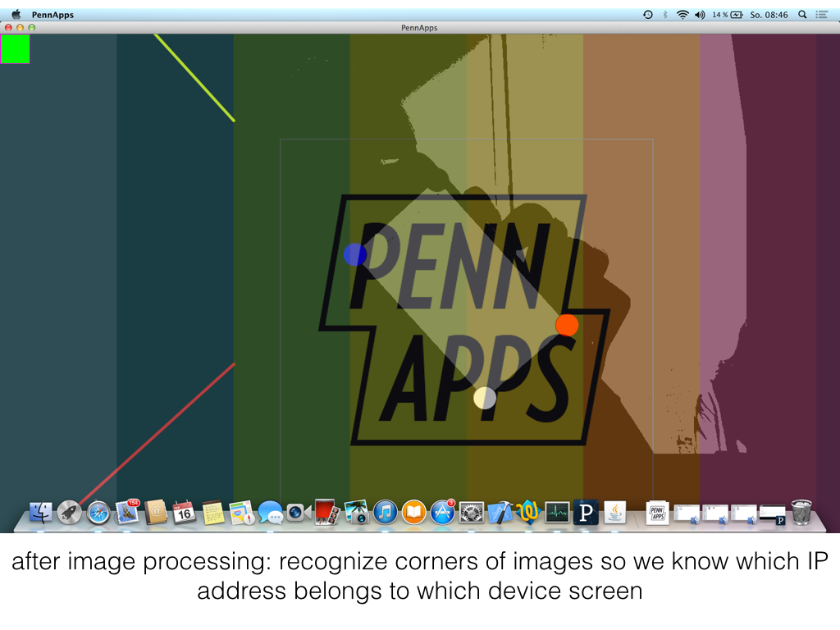The image size is (840, 630).
Task: Open Spotlight search magnifier
Action: coord(802,15)
